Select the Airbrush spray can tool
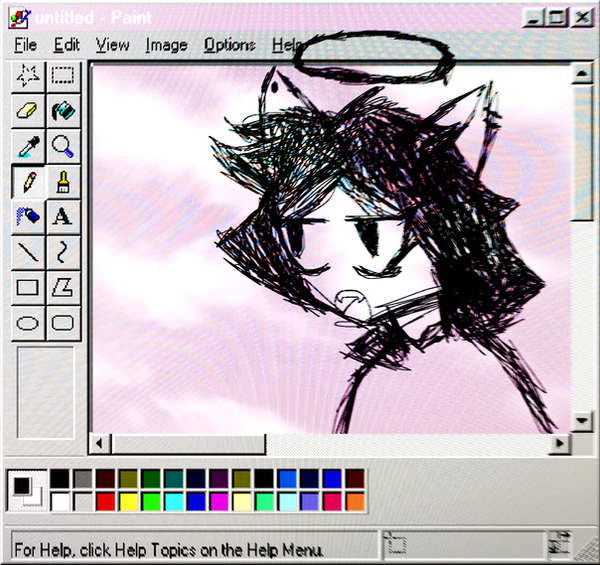 coord(28,217)
